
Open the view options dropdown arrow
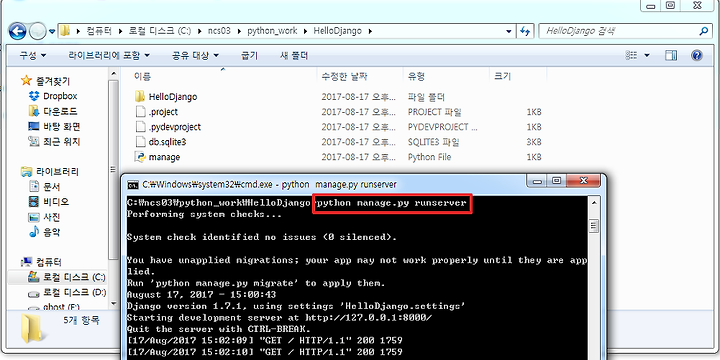point(647,56)
